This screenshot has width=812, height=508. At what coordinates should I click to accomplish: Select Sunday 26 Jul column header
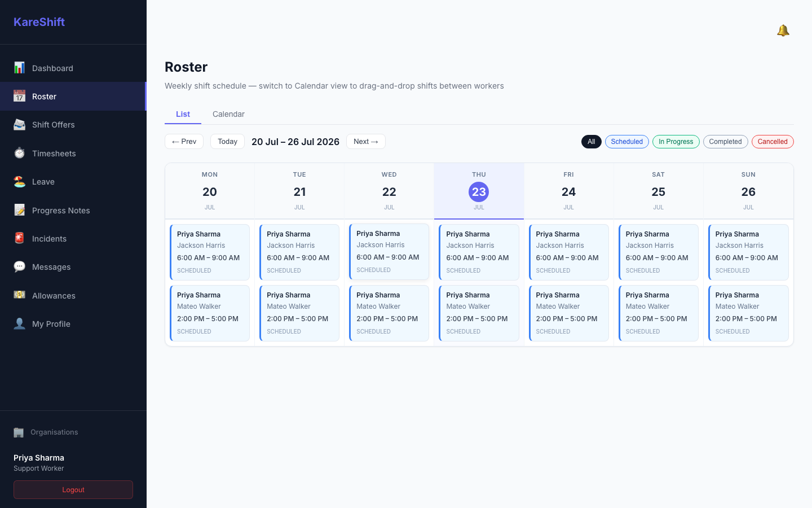pyautogui.click(x=748, y=191)
